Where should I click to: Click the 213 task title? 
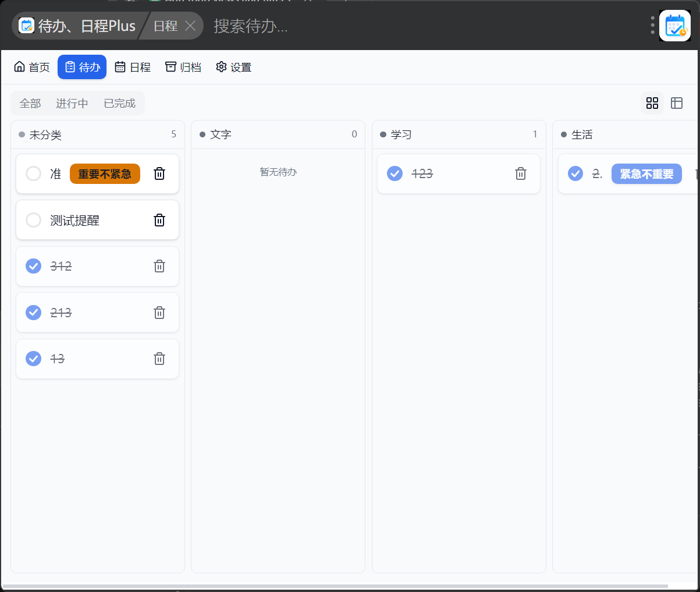tap(61, 313)
